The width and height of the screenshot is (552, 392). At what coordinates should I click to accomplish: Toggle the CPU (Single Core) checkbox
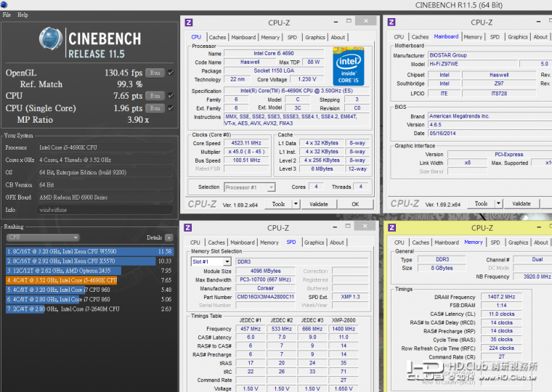(171, 108)
